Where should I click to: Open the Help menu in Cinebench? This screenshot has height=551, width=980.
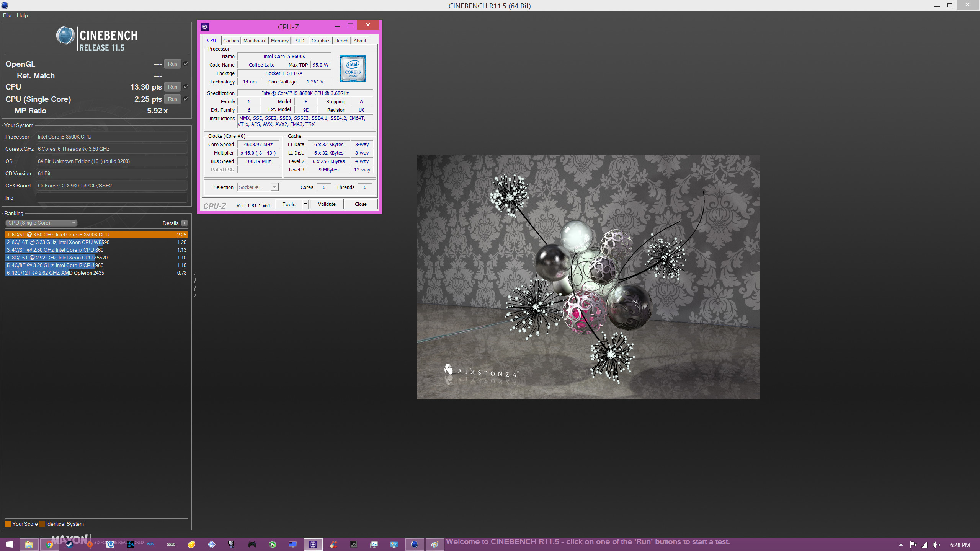click(22, 15)
